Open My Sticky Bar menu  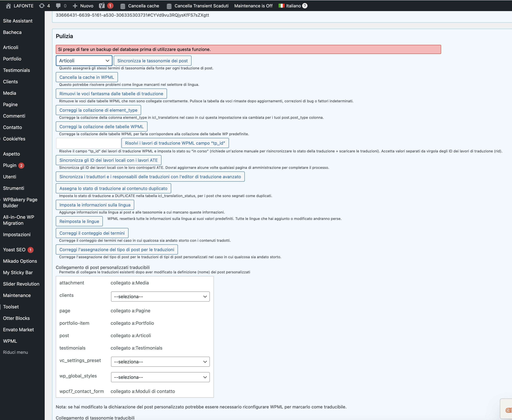[18, 272]
